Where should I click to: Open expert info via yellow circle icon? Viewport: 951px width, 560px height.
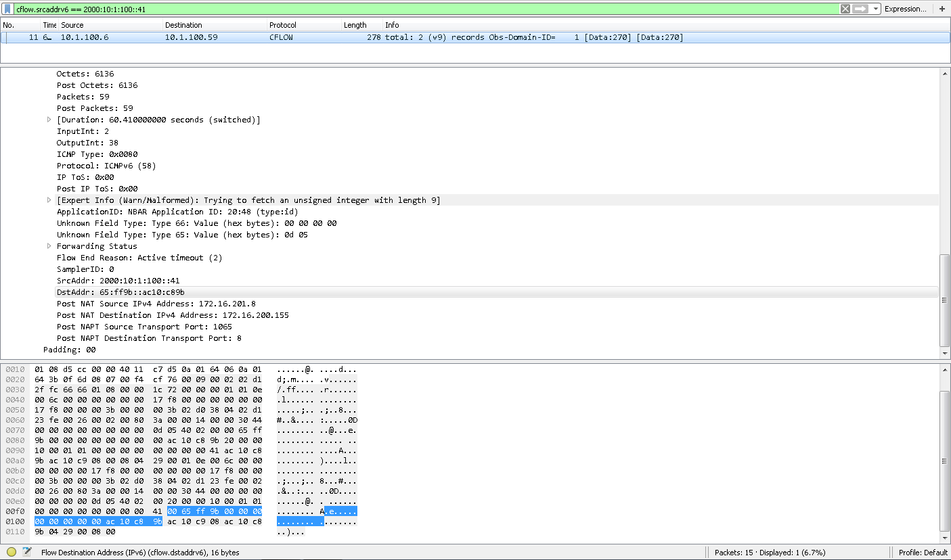12,553
